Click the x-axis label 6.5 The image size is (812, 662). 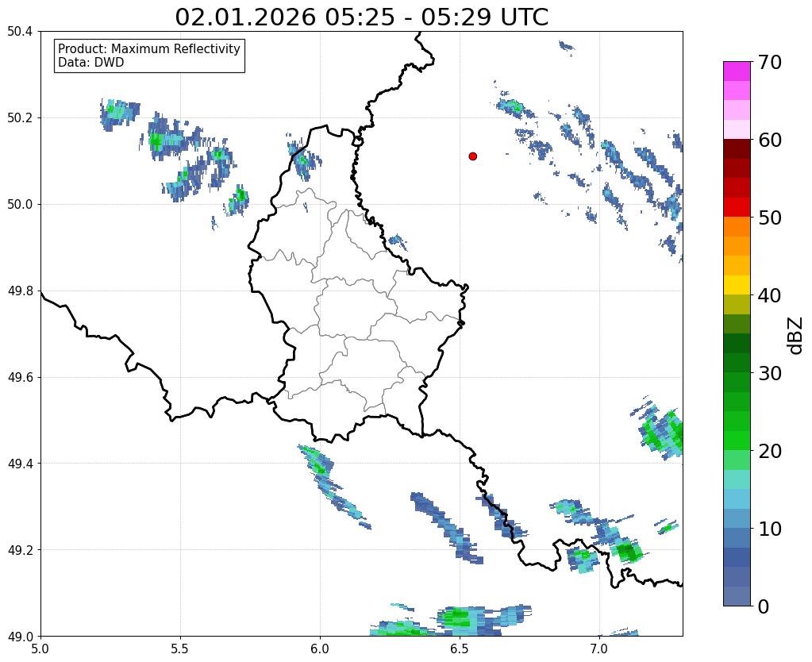click(460, 649)
